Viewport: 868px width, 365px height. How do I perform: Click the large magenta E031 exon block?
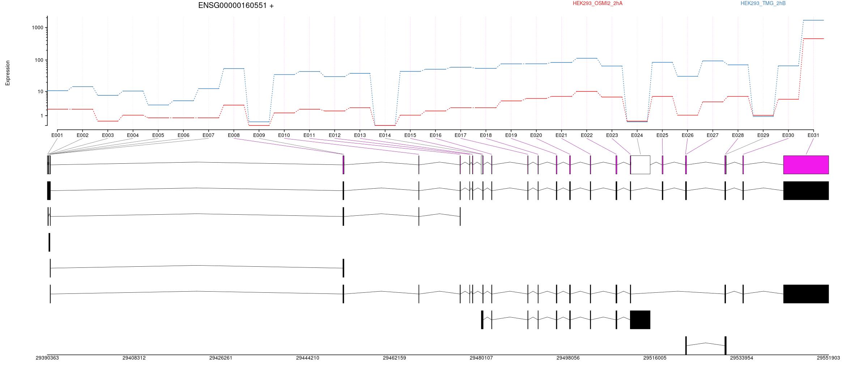806,165
